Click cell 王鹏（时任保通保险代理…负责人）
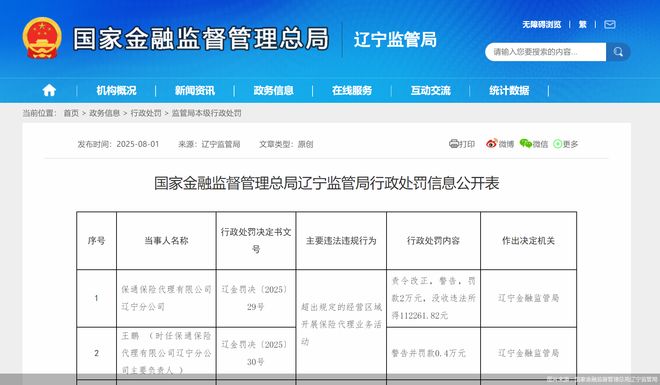 (x=166, y=353)
